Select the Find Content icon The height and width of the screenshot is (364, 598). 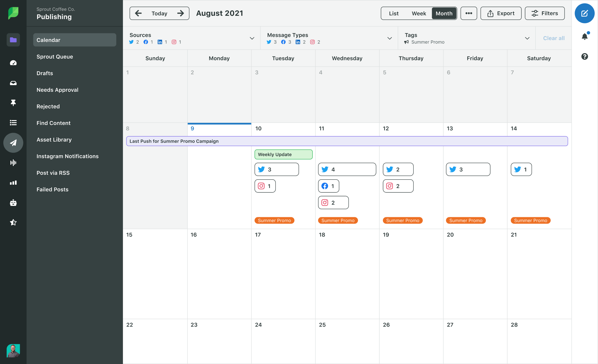(x=13, y=123)
